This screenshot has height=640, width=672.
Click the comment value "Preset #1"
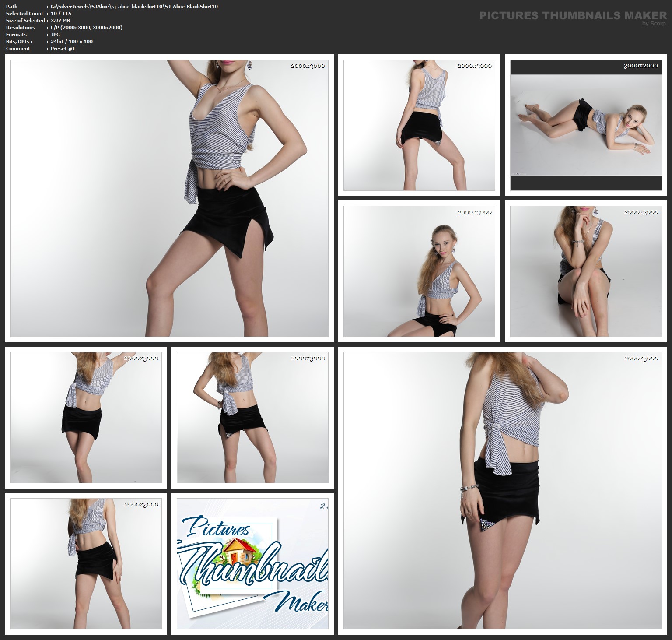(x=63, y=49)
